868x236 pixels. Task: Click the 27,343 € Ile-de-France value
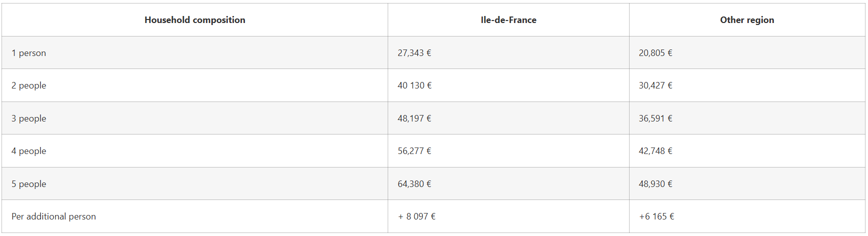tap(414, 53)
